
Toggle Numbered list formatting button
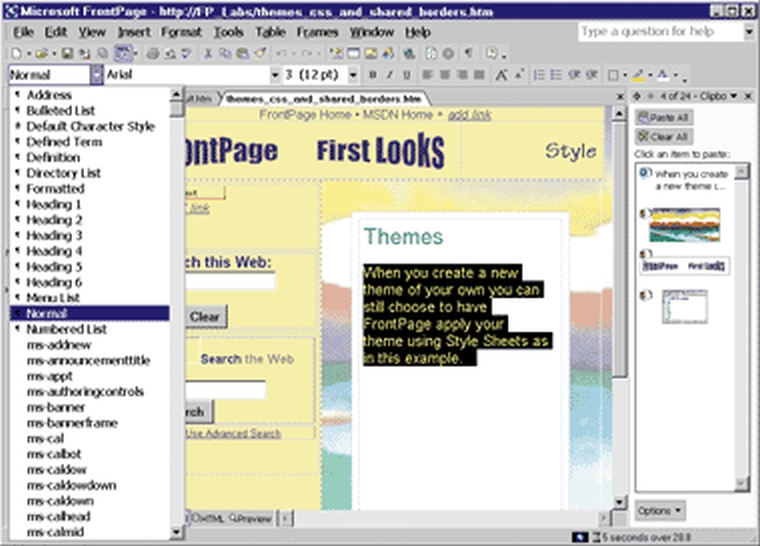539,75
